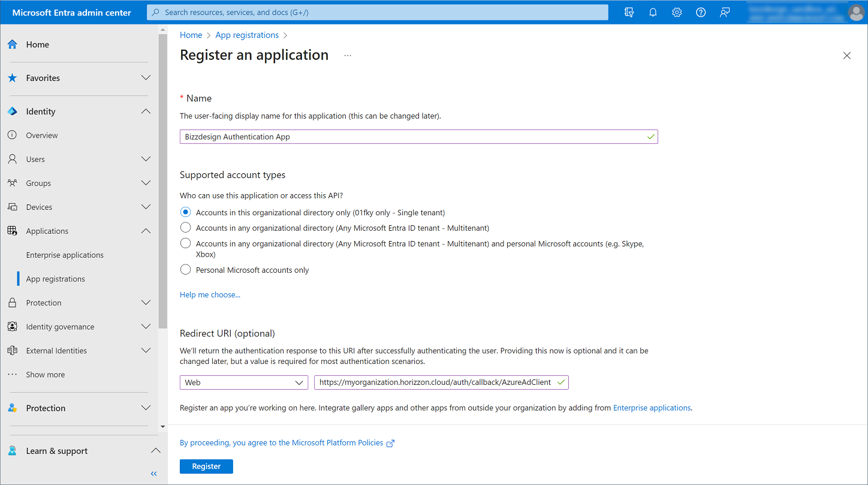Expand the Groups menu chevron
This screenshot has width=868, height=485.
146,183
